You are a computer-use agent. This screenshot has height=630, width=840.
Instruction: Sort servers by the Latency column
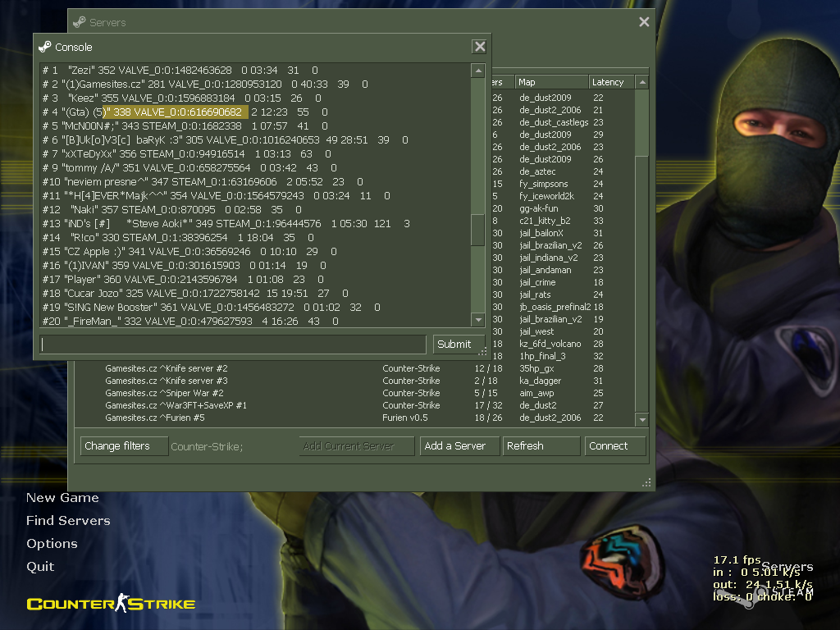(x=611, y=82)
